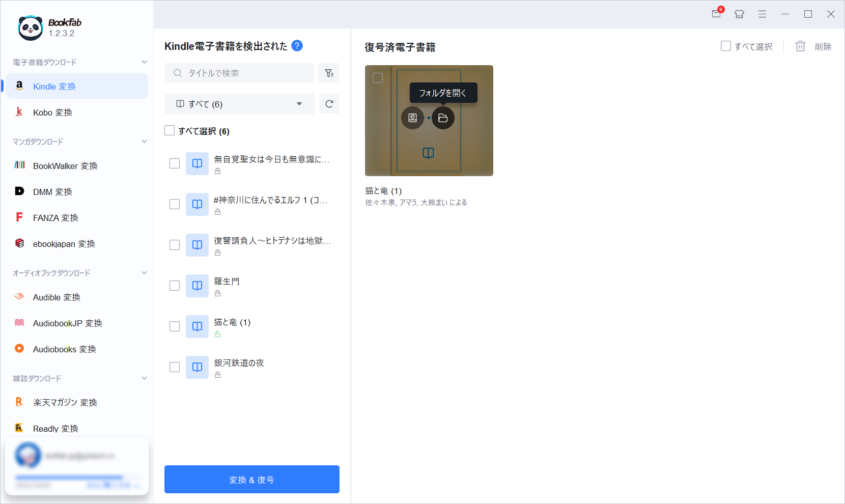The image size is (845, 504).
Task: Select Kindle 変換 in sidebar
Action: click(x=76, y=86)
